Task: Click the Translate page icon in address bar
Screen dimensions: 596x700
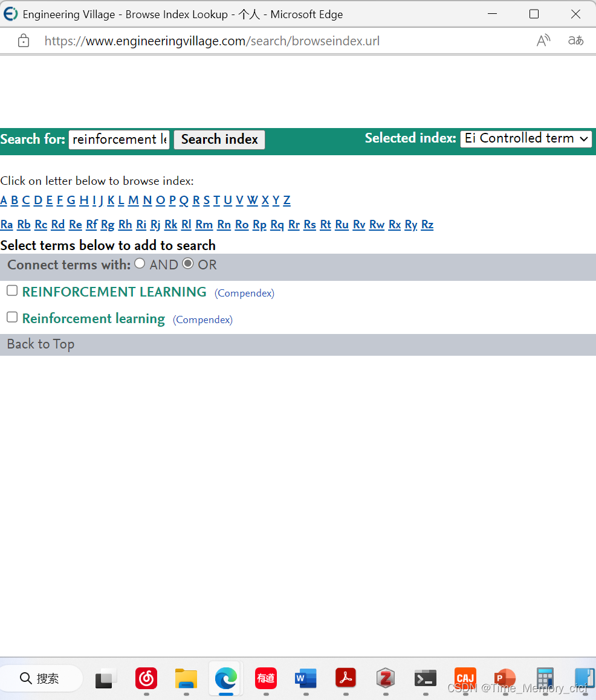Action: 575,40
